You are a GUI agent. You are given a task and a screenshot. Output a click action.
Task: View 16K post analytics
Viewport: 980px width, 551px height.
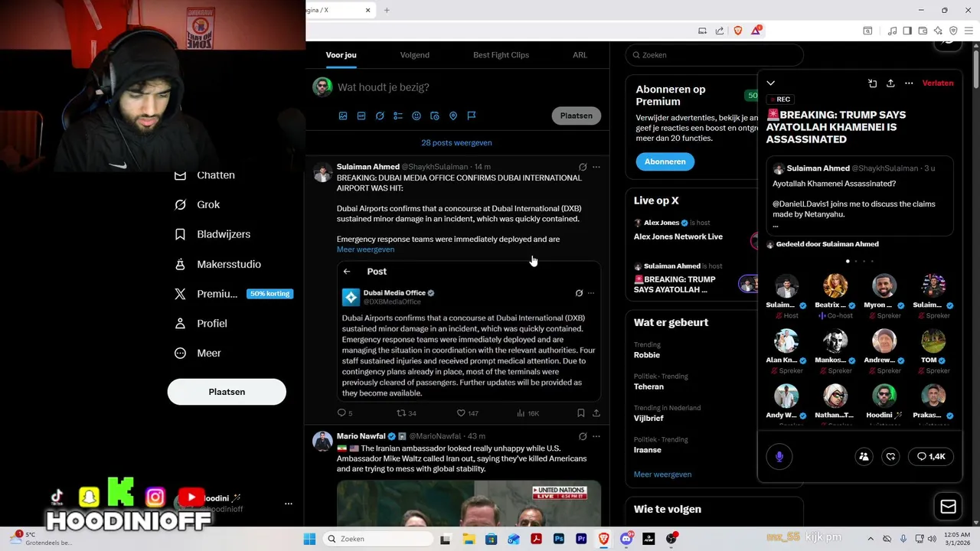click(x=528, y=413)
